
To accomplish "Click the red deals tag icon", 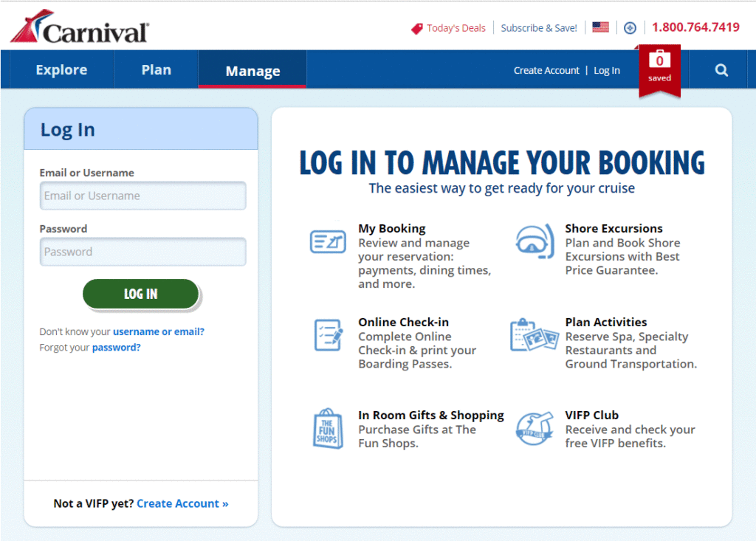I will point(417,29).
